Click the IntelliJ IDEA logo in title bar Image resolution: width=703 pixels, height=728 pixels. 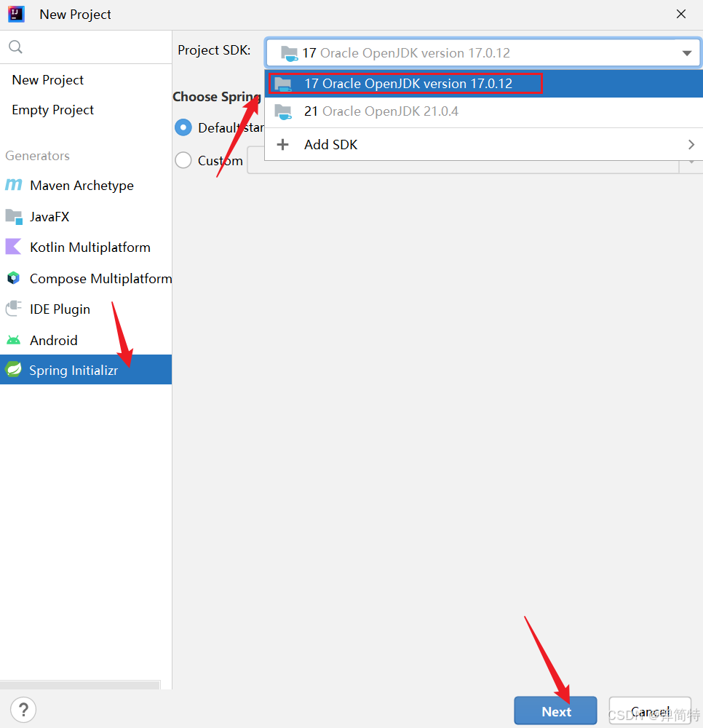pyautogui.click(x=16, y=14)
